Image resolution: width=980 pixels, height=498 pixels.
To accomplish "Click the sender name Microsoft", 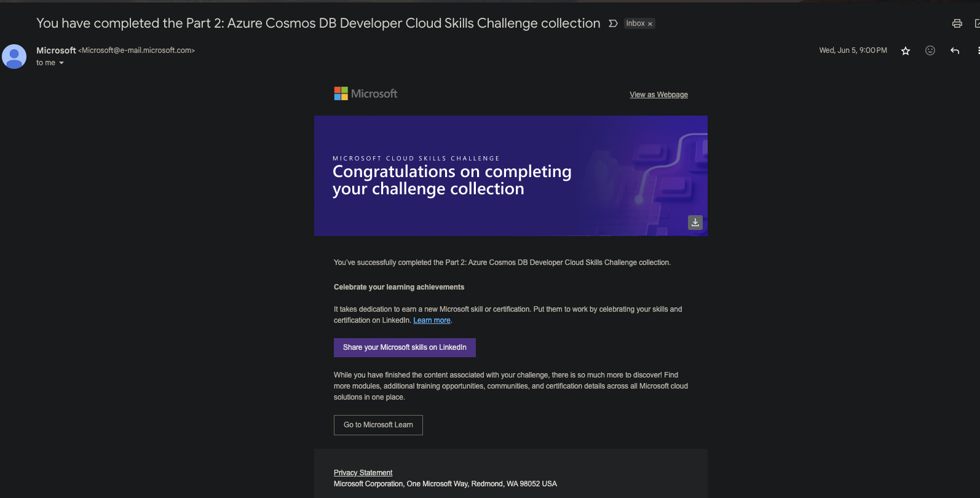I will (56, 50).
